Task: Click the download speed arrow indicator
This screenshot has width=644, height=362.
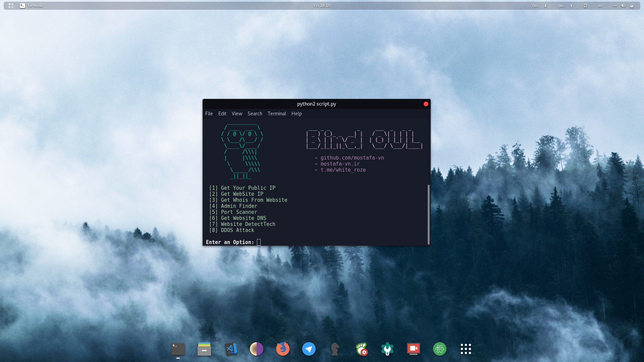Action: coord(545,6)
